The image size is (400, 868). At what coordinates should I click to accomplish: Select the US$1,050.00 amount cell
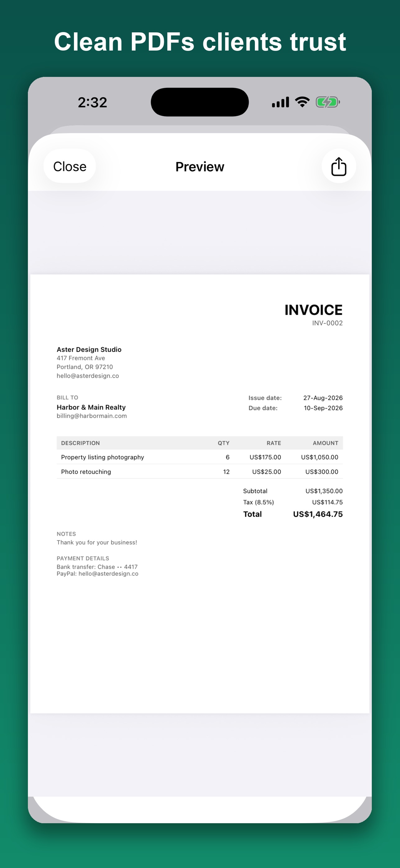coord(320,457)
